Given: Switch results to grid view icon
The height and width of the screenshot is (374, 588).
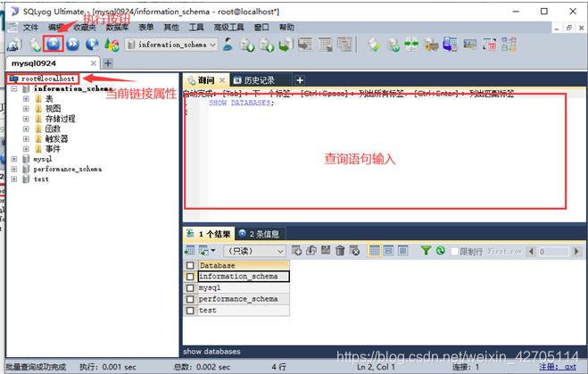Looking at the screenshot, I should click(374, 250).
